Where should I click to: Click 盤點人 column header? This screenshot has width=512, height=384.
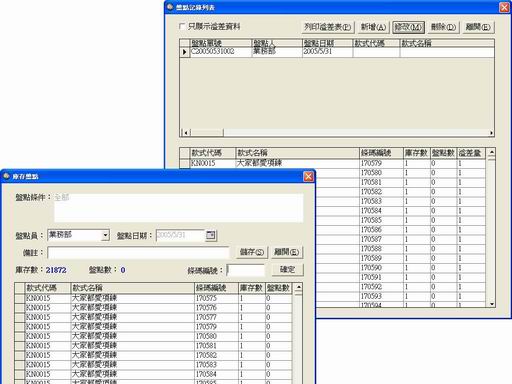pos(277,43)
